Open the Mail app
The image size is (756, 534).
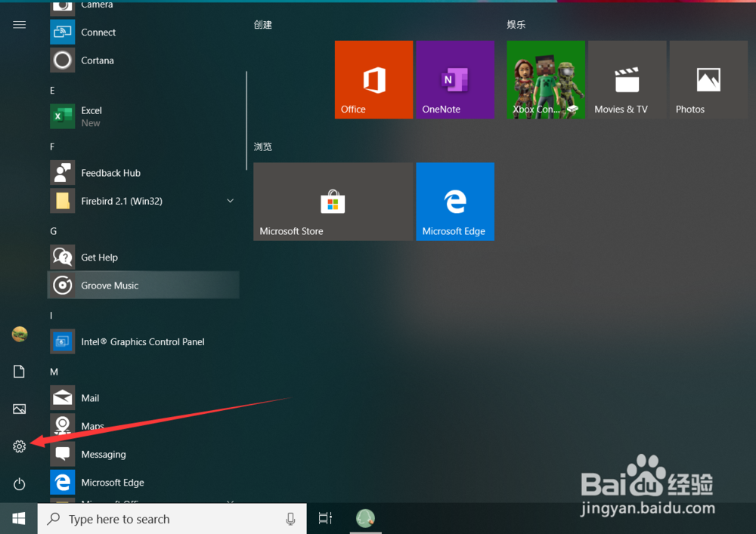144,398
